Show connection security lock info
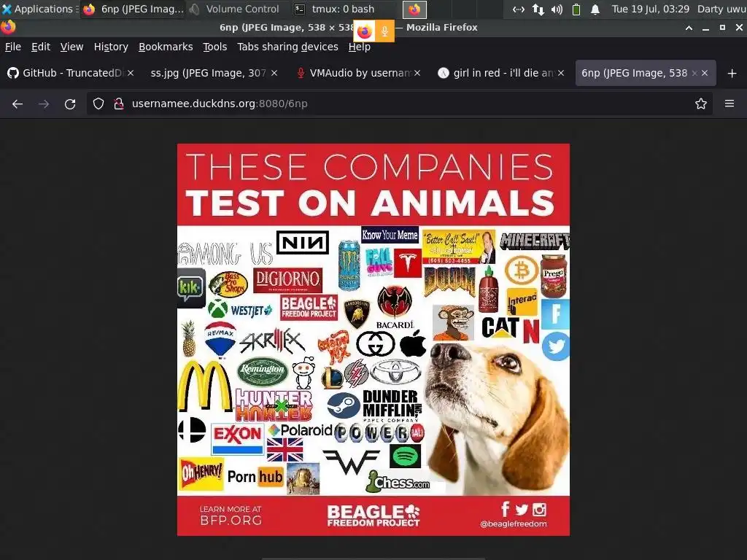Viewport: 747px width, 560px height. (x=119, y=104)
